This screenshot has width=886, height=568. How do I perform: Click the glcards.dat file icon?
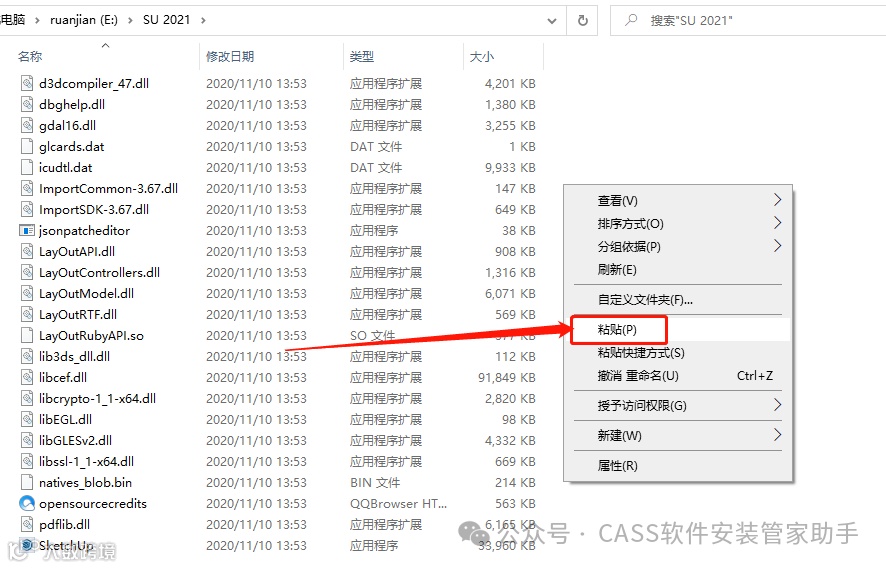pos(27,146)
